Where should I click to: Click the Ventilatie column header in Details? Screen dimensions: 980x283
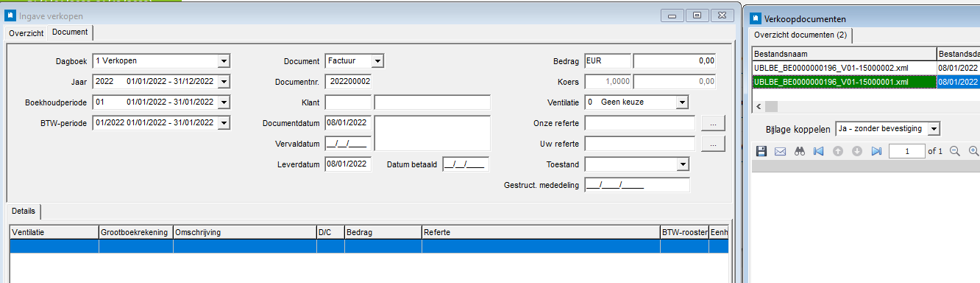point(54,232)
